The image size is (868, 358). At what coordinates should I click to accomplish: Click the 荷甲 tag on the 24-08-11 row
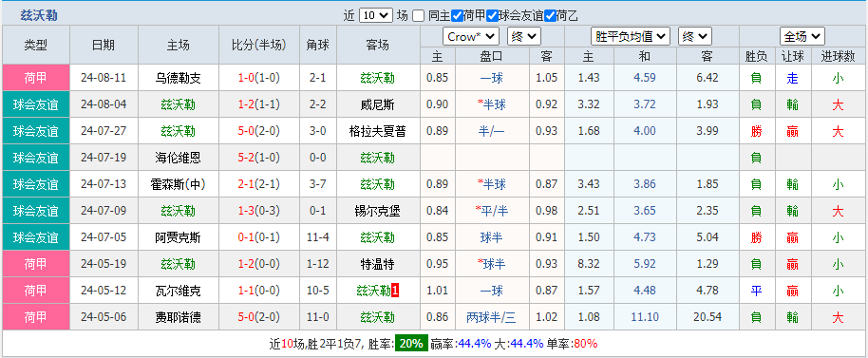(36, 78)
